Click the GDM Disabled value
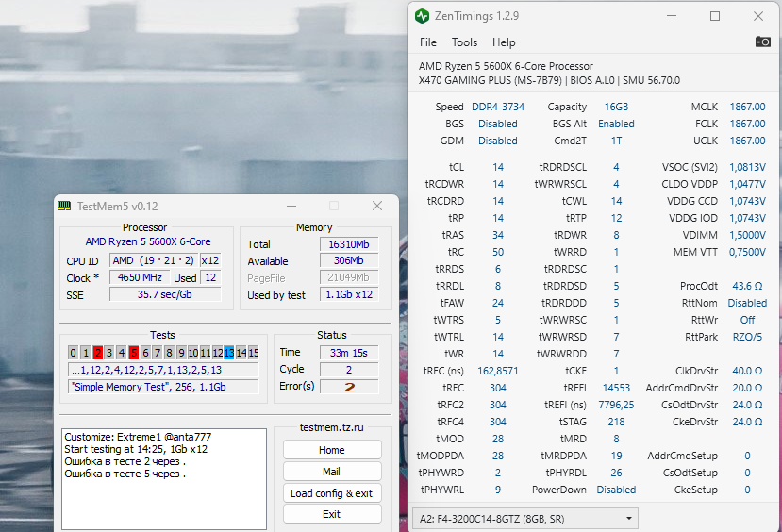 [498, 141]
